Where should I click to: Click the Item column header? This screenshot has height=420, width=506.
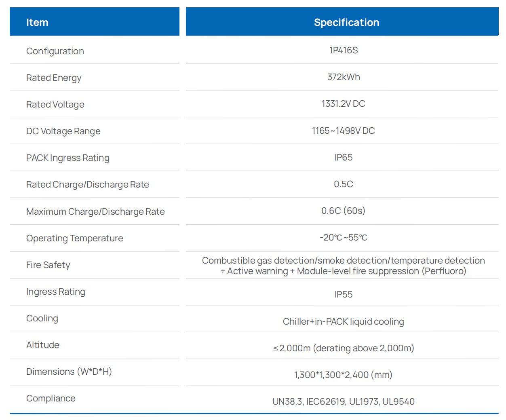[95, 22]
